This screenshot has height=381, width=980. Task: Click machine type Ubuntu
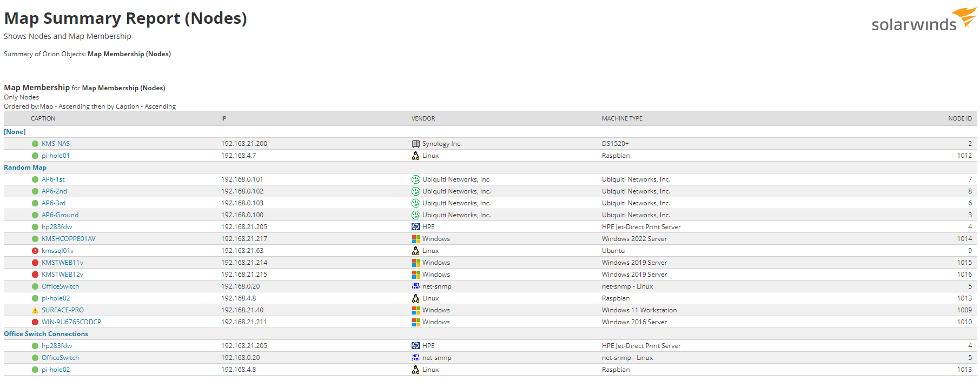point(613,251)
